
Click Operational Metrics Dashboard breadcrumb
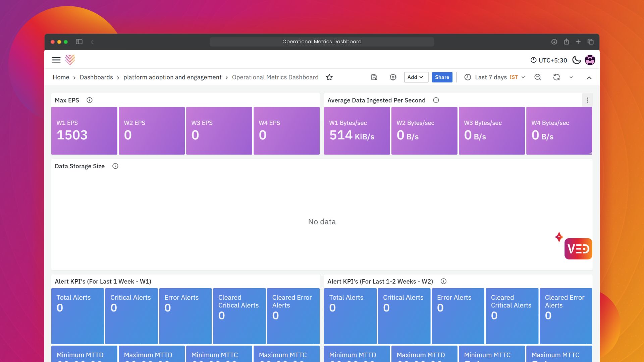tap(275, 77)
